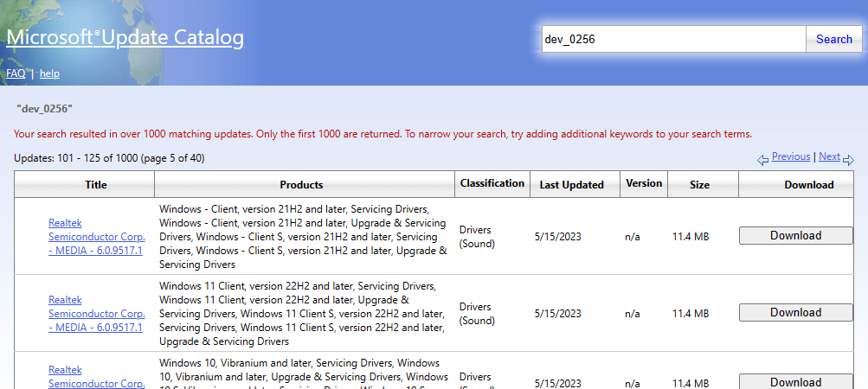
Task: Open the Microsoft Update Catalog home link
Action: click(x=125, y=38)
